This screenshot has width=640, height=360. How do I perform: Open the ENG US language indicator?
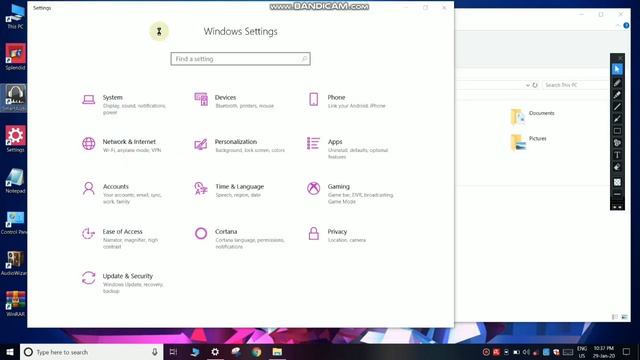(x=582, y=352)
